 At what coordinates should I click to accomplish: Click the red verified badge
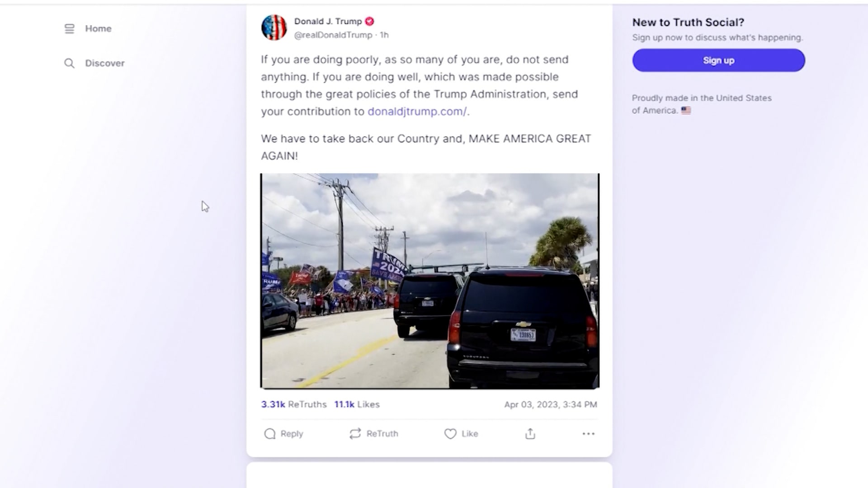pyautogui.click(x=369, y=21)
